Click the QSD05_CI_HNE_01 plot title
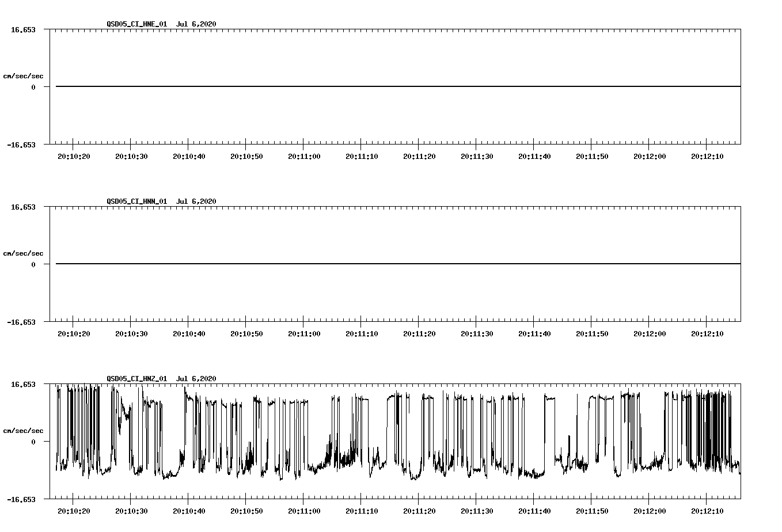 click(161, 24)
